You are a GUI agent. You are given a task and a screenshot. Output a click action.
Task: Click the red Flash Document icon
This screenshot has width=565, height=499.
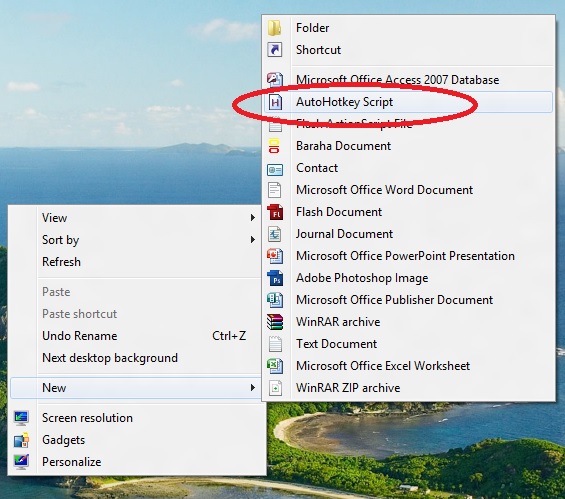click(275, 212)
